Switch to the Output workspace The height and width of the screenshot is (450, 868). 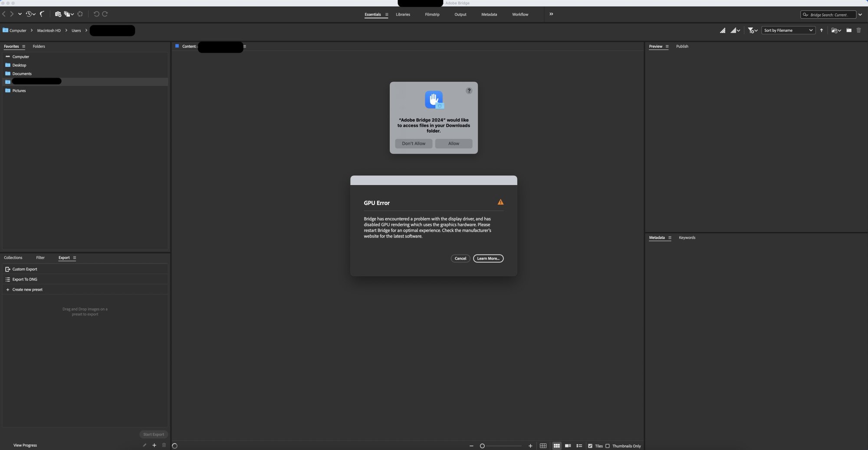pos(460,14)
